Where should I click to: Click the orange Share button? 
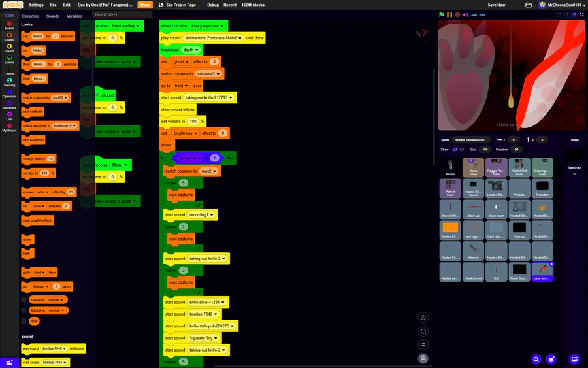(145, 5)
